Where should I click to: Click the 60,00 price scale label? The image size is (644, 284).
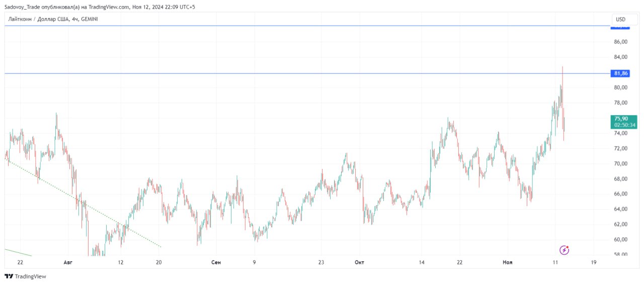click(620, 239)
